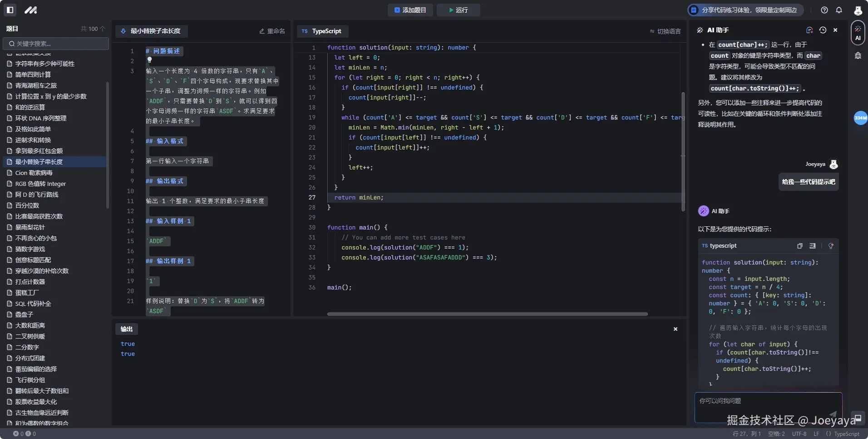Click the 添加题目 add problem button

point(410,10)
